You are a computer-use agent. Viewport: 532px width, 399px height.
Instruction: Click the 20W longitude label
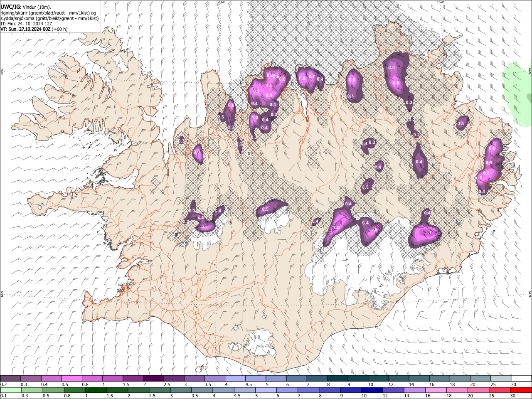tap(221, 2)
